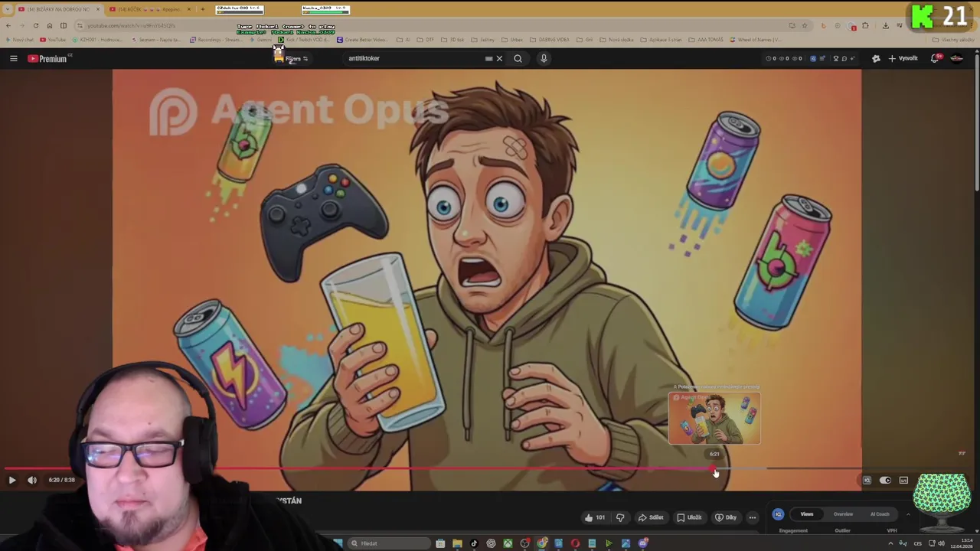Click the Uložit save button
980x551 pixels.
point(689,517)
